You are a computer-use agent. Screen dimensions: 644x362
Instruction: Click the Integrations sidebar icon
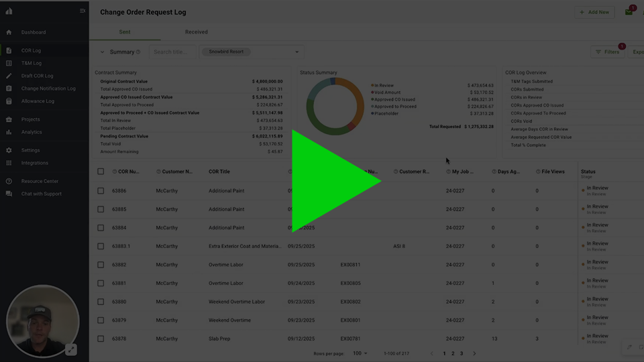(9, 163)
